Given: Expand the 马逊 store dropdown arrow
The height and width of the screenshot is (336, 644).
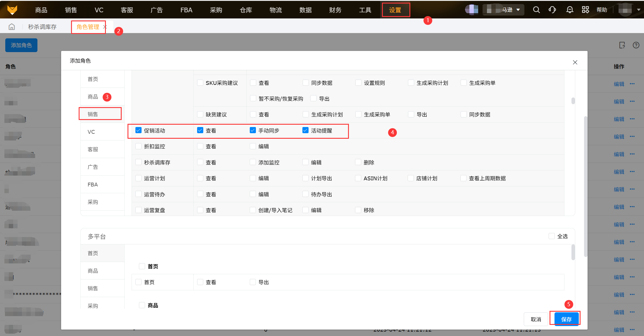Looking at the screenshot, I should pyautogui.click(x=518, y=10).
